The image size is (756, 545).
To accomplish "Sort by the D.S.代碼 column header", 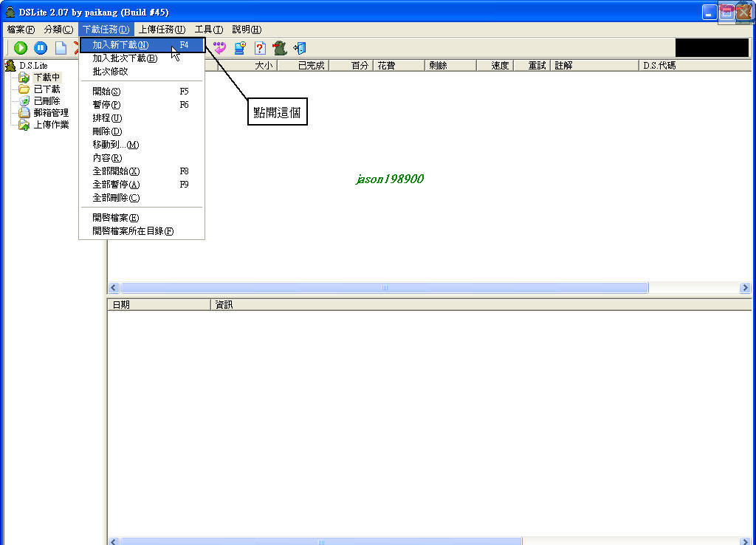I will (x=695, y=66).
